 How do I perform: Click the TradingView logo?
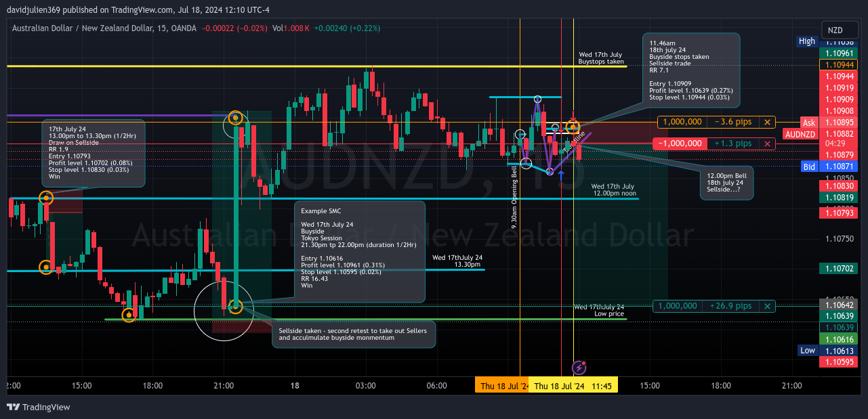pos(38,407)
